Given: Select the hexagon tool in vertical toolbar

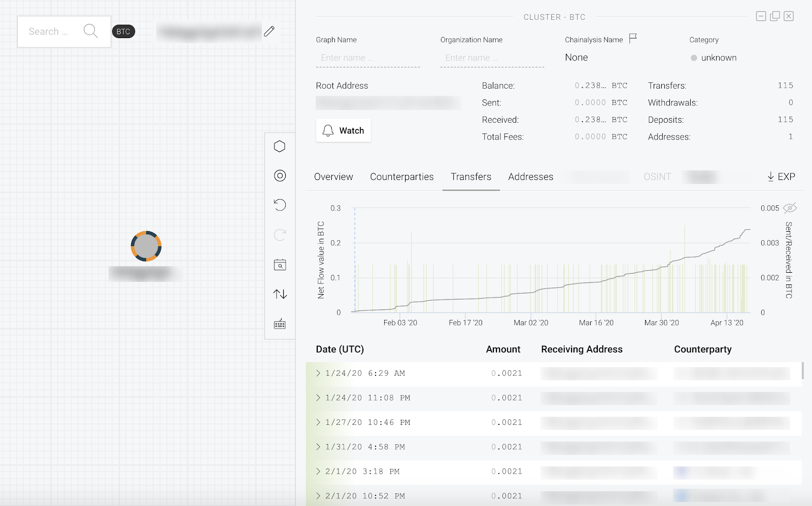Looking at the screenshot, I should click(280, 147).
